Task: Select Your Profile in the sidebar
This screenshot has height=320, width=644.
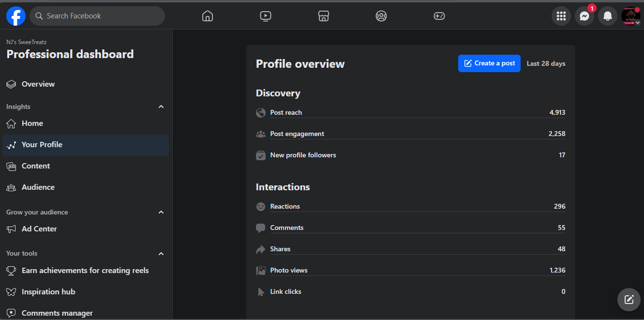Action: coord(86,145)
